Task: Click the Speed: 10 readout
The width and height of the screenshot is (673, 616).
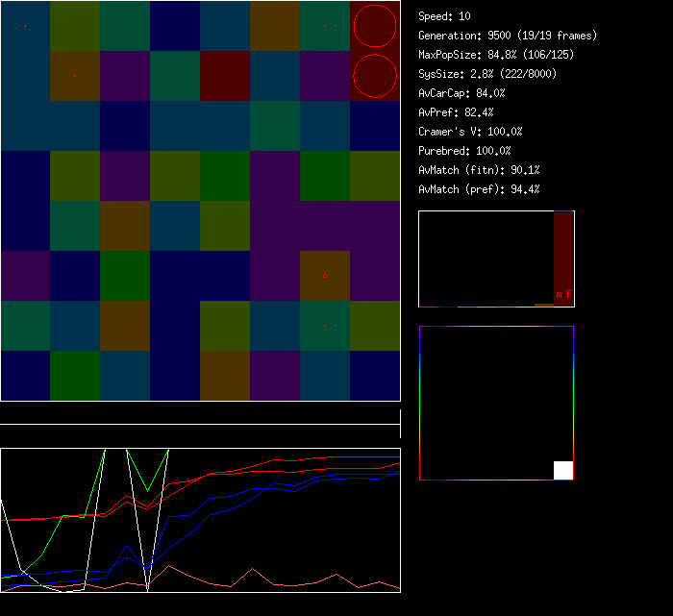Action: click(x=445, y=16)
